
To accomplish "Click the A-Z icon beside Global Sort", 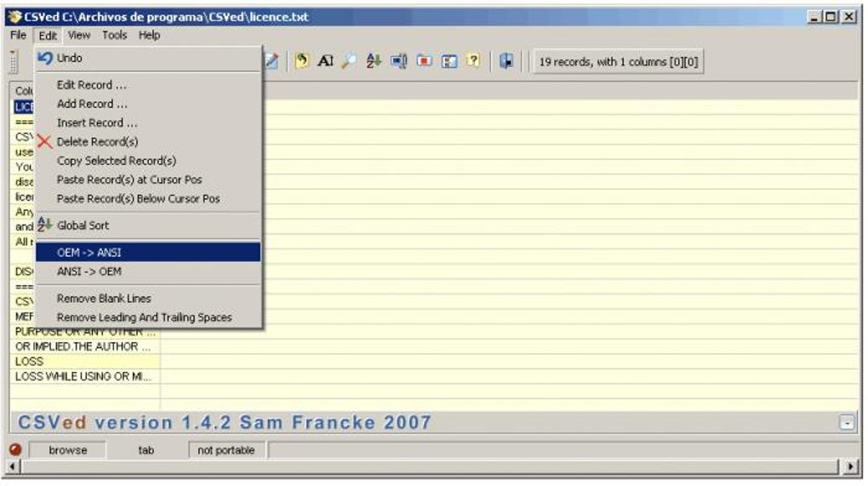I will pyautogui.click(x=45, y=225).
